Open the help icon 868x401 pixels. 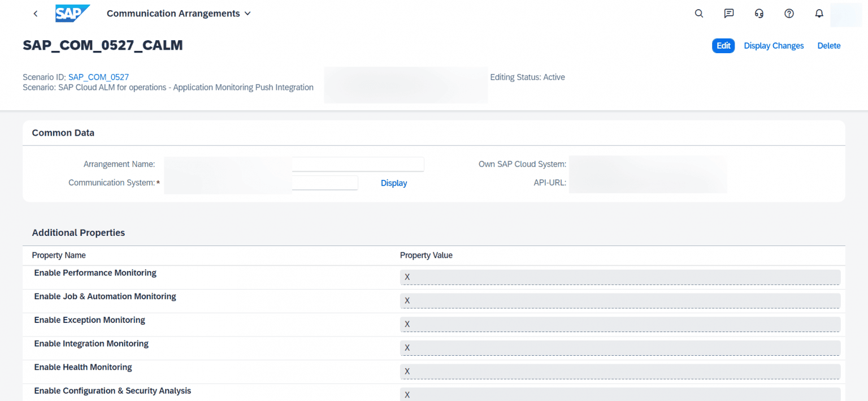click(789, 13)
